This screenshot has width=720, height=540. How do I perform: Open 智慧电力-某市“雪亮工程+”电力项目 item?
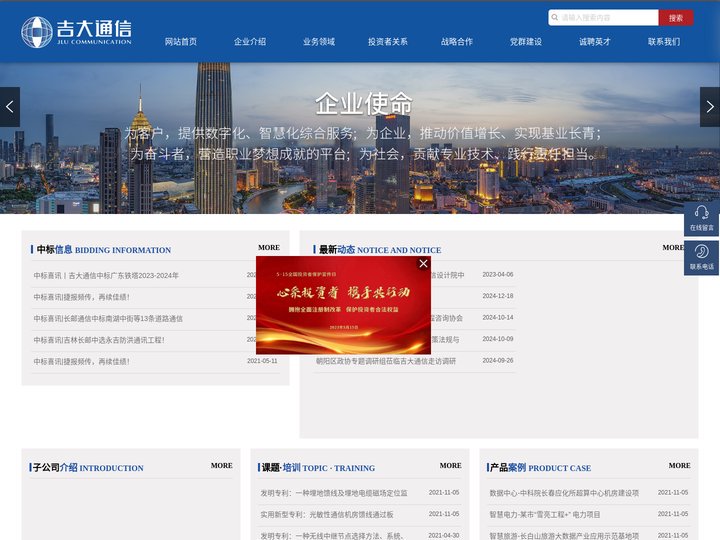545,515
